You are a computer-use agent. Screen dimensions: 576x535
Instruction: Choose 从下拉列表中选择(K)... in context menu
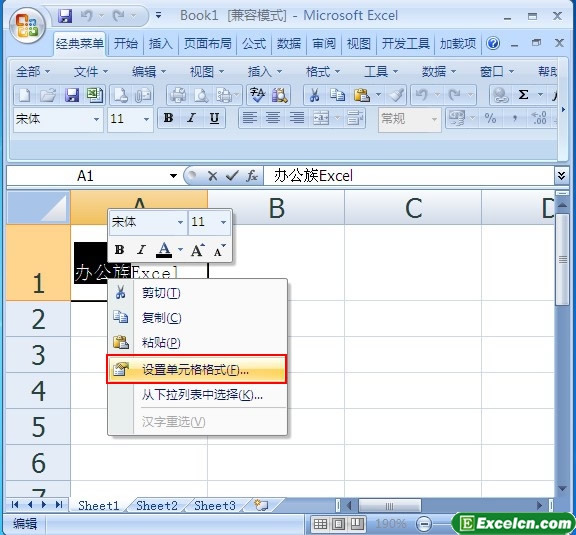pyautogui.click(x=197, y=395)
